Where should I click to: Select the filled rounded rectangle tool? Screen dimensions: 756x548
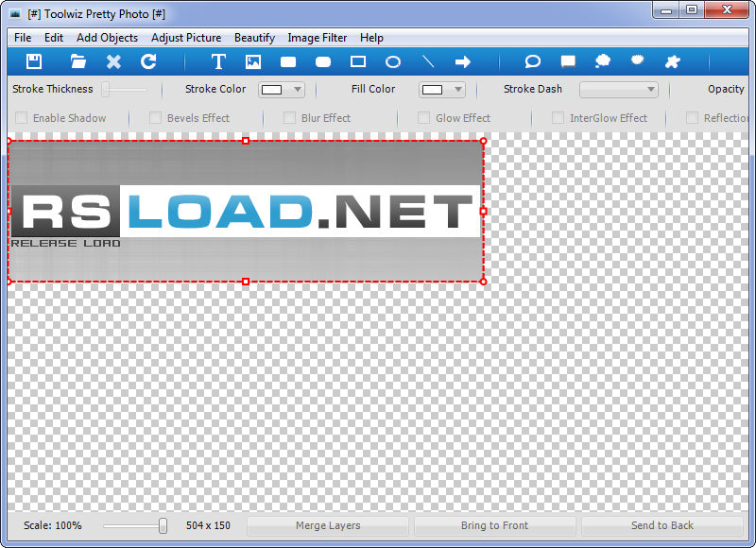tap(323, 62)
